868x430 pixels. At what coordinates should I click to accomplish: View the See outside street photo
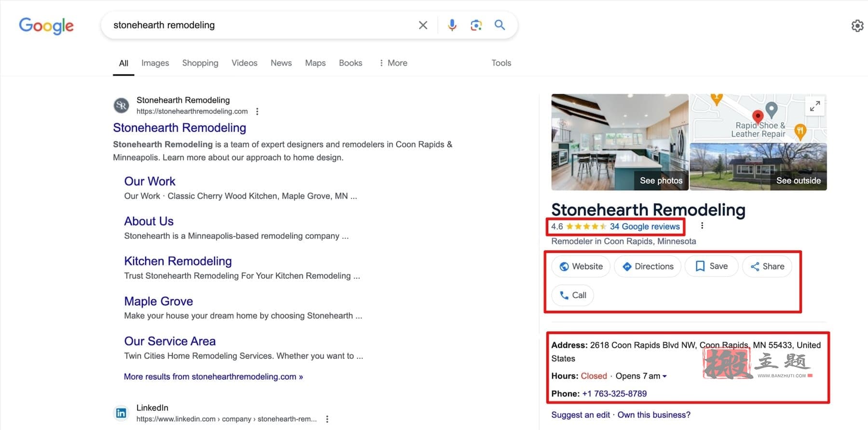click(x=759, y=166)
